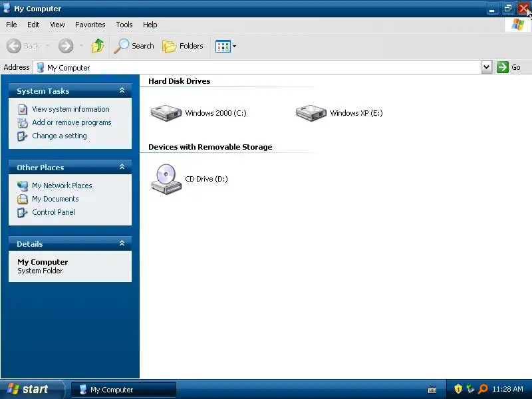
Task: Click the safely remove hardware tray icon
Action: point(470,389)
